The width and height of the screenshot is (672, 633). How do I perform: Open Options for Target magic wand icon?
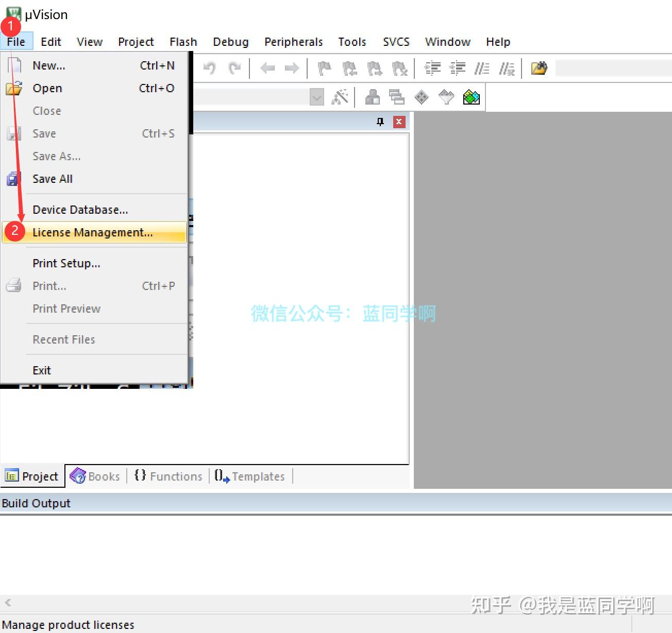340,97
